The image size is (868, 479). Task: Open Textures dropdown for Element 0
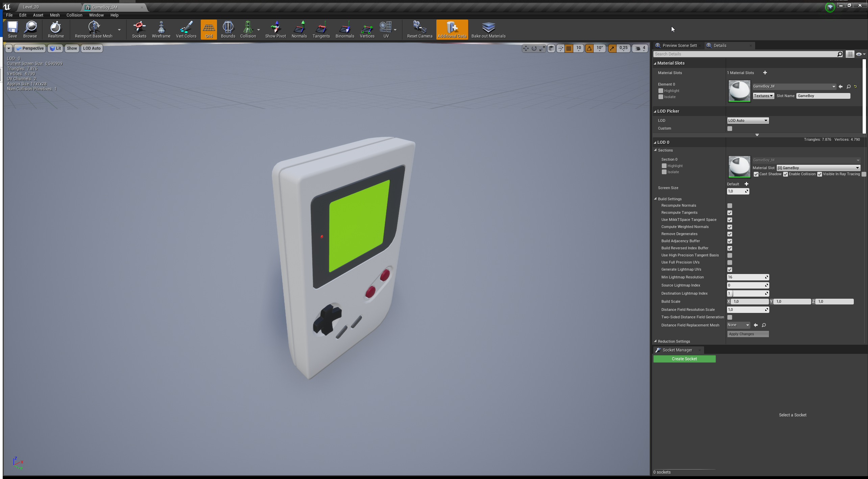763,96
